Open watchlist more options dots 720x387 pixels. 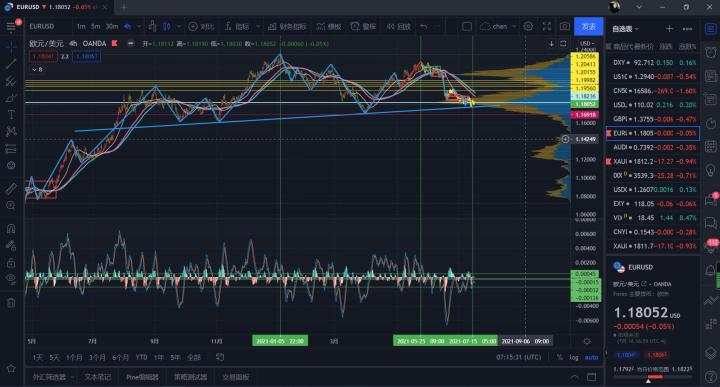(x=687, y=28)
